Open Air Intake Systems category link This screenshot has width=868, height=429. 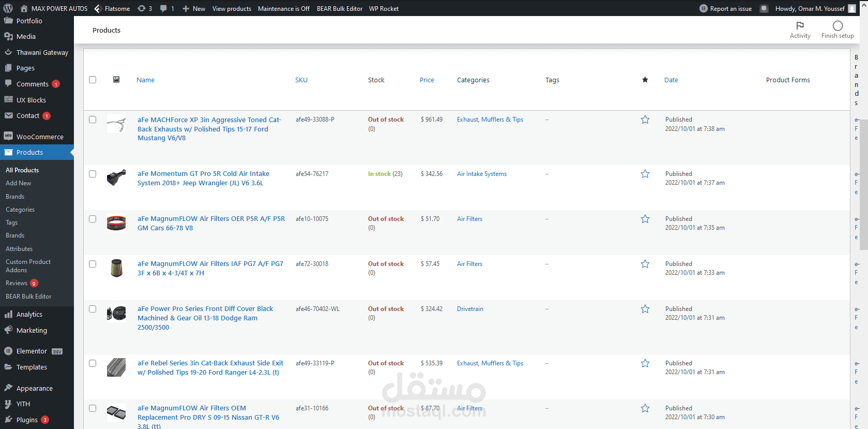coord(482,174)
